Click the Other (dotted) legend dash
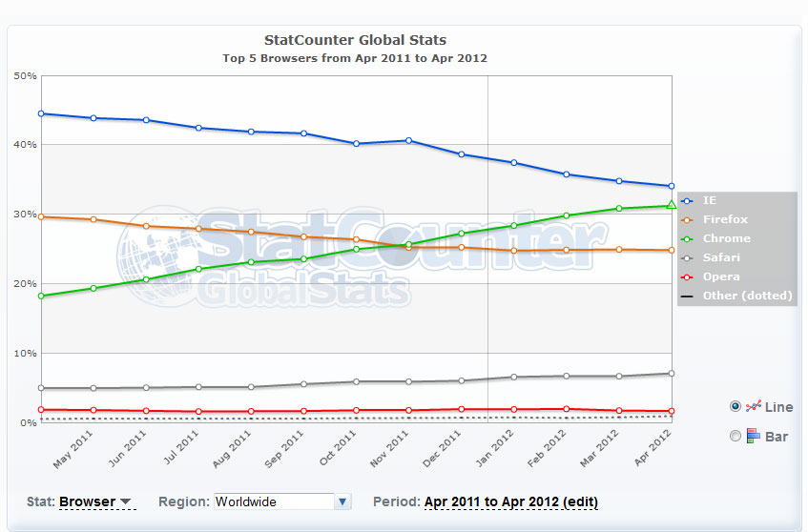Image resolution: width=808 pixels, height=532 pixels. [687, 296]
